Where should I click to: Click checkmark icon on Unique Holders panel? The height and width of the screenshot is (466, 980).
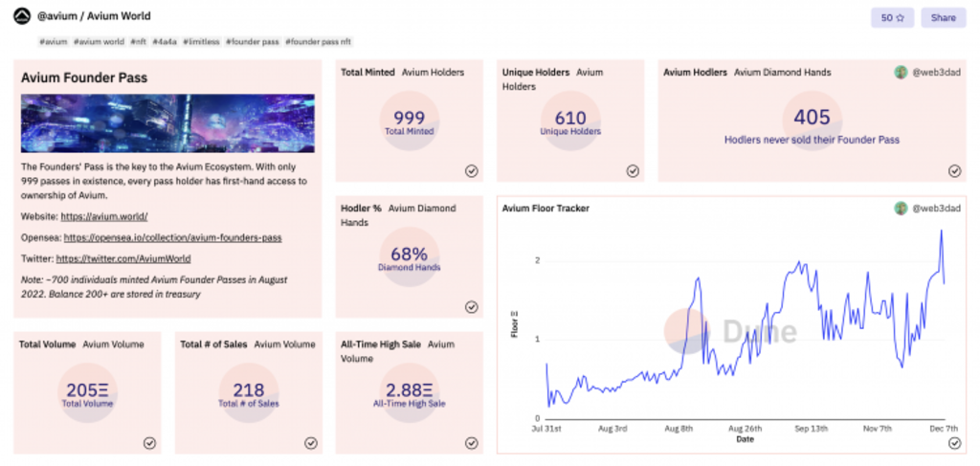pos(633,170)
